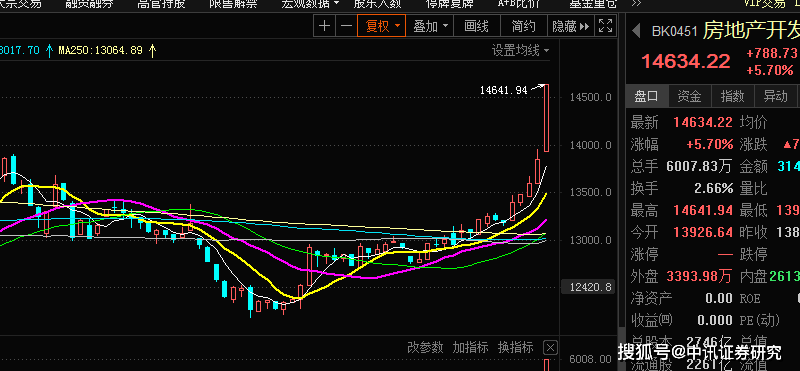The width and height of the screenshot is (800, 371).
Task: Select the 指数 tab
Action: pyautogui.click(x=733, y=96)
